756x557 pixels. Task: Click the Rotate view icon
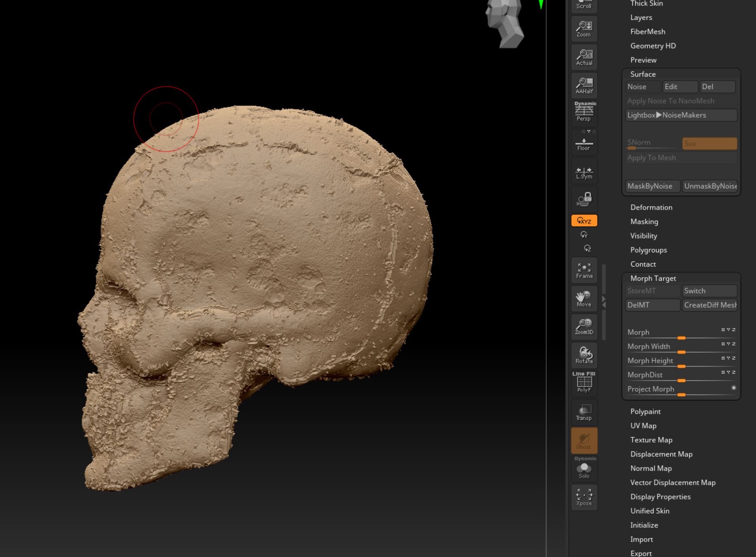click(584, 355)
